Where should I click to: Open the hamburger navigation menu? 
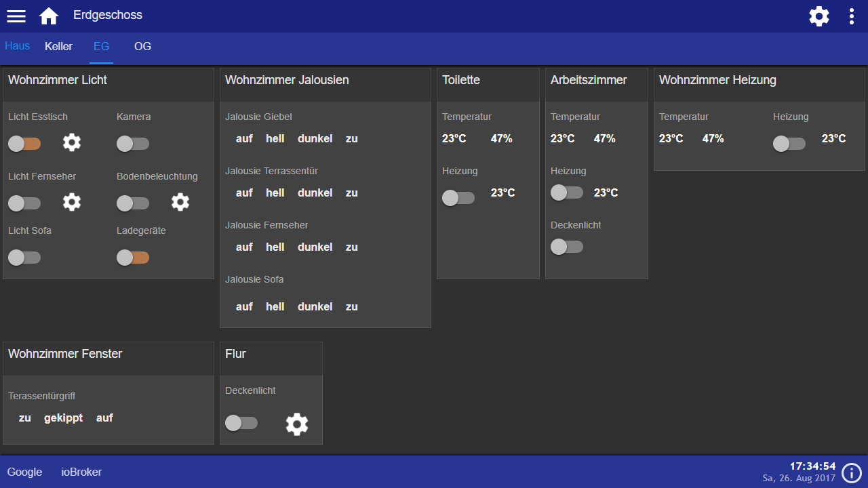pyautogui.click(x=16, y=16)
